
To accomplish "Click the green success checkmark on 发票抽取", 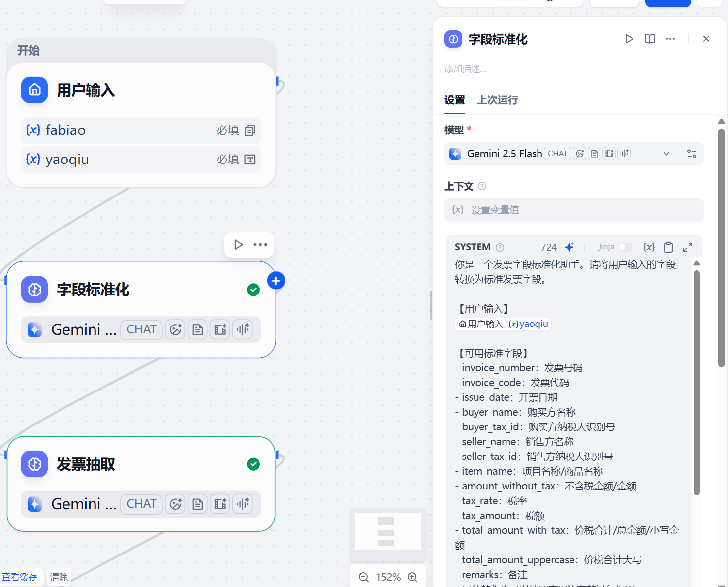I will coord(253,464).
